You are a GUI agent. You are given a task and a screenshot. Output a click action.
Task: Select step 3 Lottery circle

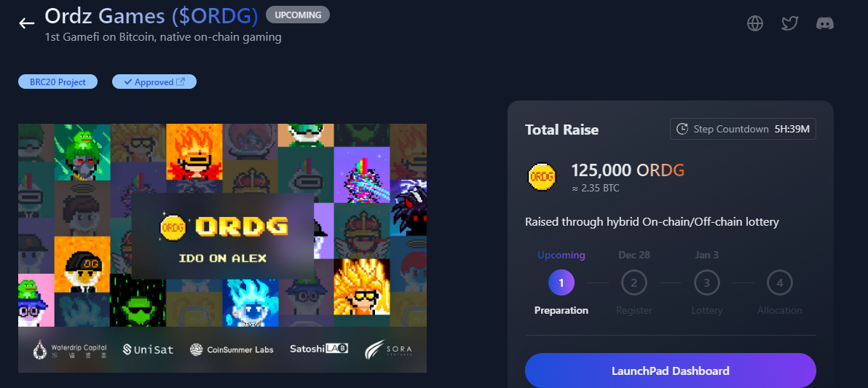(707, 283)
